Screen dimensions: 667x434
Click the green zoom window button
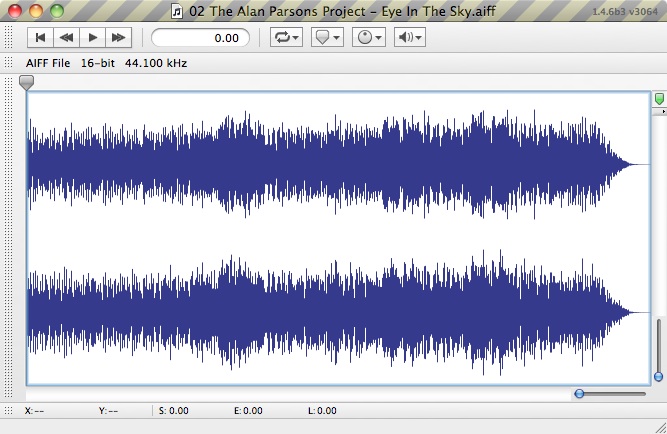point(57,11)
